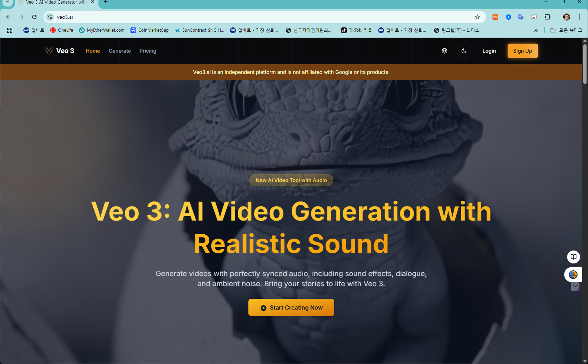This screenshot has height=364, width=588.
Task: Open the Apps grid shortcut in bookmarks bar
Action: click(x=10, y=30)
